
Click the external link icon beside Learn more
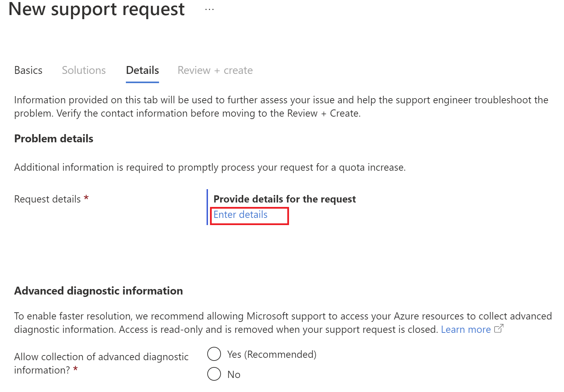[x=499, y=329]
